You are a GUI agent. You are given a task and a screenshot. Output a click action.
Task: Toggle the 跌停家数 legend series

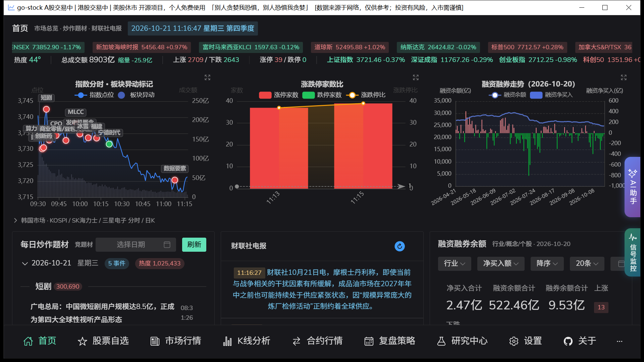tap(322, 95)
